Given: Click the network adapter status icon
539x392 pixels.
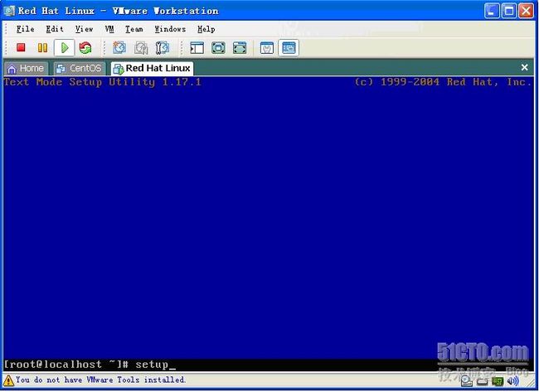Looking at the screenshot, I should click(498, 381).
